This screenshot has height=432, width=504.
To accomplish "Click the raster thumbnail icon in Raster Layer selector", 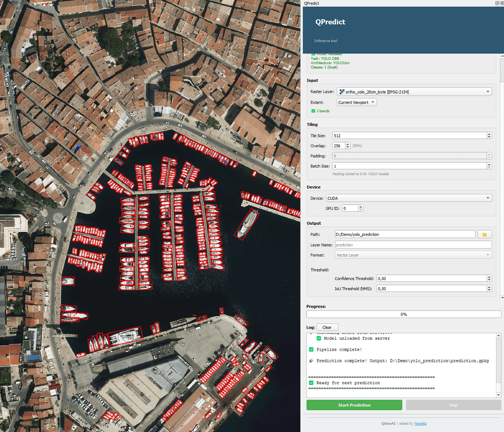I will (x=341, y=92).
